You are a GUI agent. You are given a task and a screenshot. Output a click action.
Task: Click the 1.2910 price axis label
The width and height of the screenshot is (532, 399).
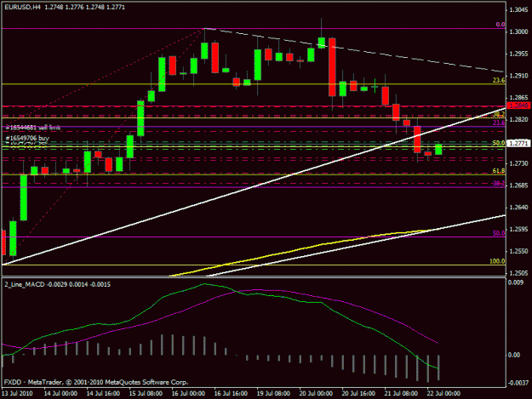[x=518, y=76]
